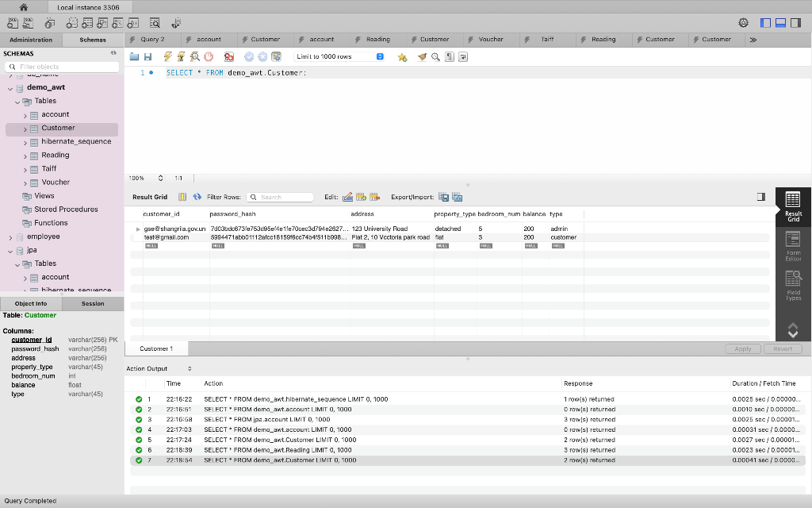
Task: Toggle the left sidebar panel visibility
Action: coord(765,23)
